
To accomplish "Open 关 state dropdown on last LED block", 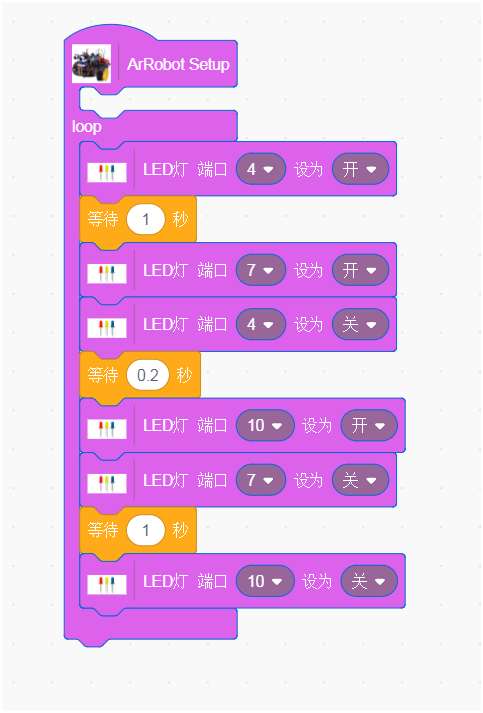I will coord(369,581).
